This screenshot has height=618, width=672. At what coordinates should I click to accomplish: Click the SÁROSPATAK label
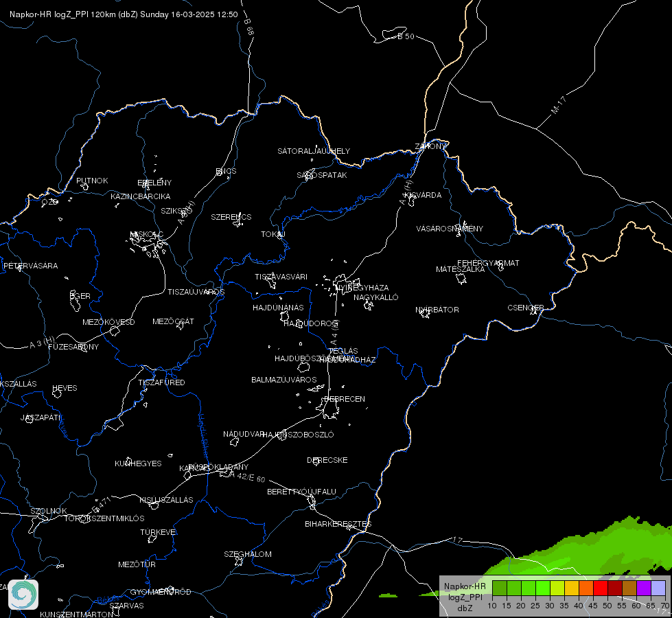click(322, 175)
